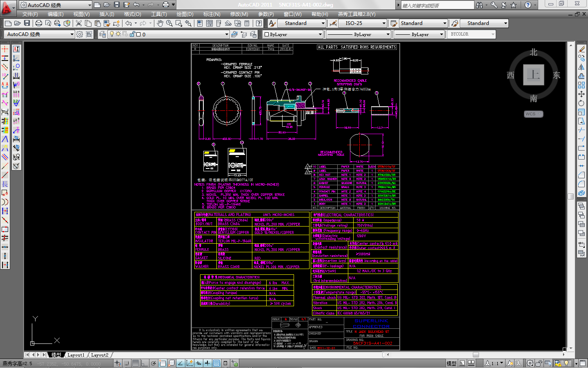The width and height of the screenshot is (588, 368).
Task: Click the Favorites star icon in title bar
Action: tap(514, 5)
